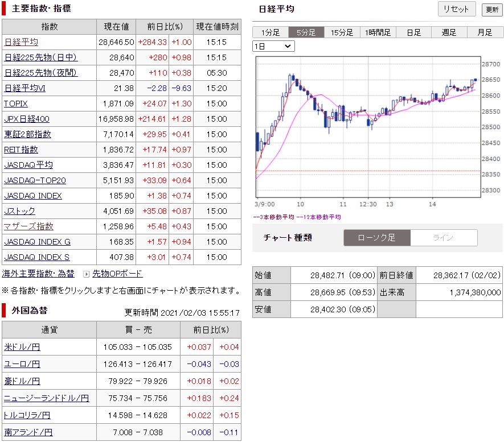Click the 12本移動平均 legend label

318,217
